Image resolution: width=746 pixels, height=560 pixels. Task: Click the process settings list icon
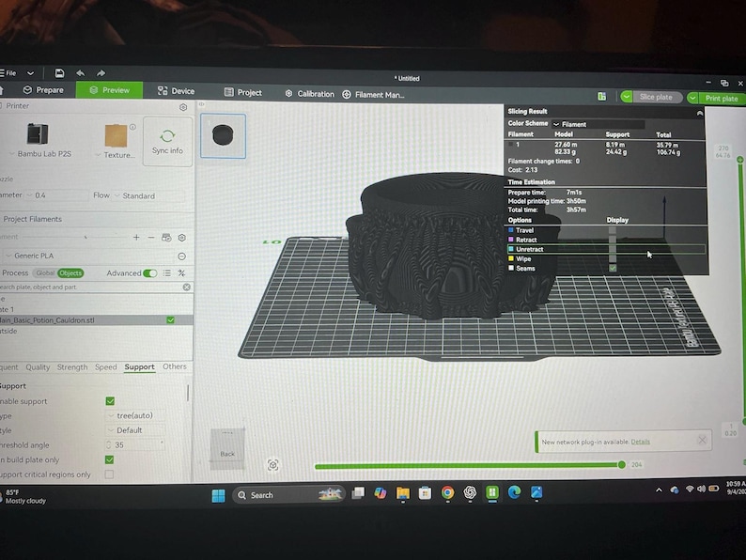coord(166,273)
